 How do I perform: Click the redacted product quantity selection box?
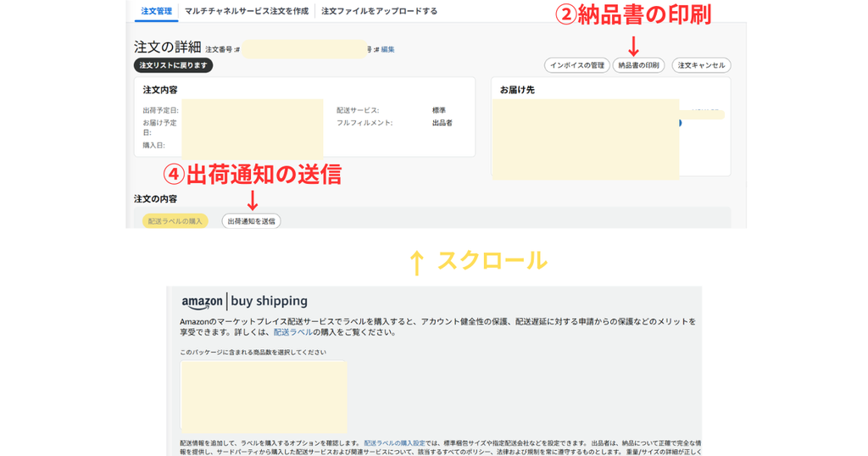264,396
